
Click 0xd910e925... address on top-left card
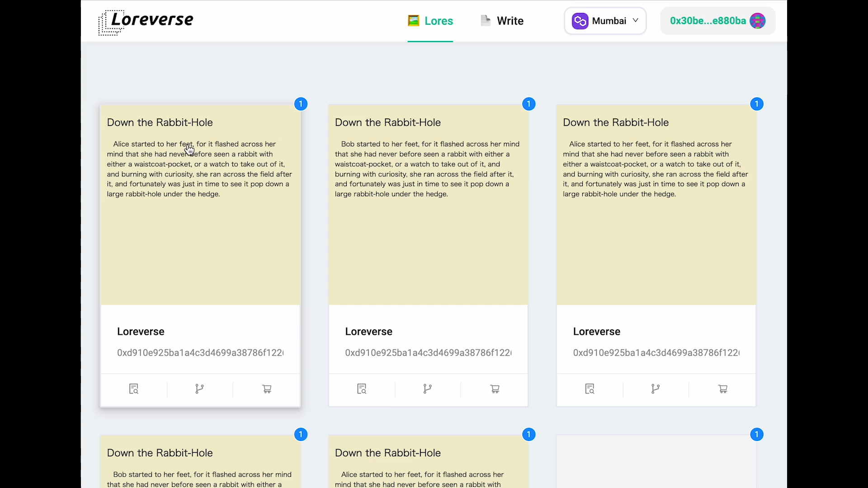click(x=200, y=353)
